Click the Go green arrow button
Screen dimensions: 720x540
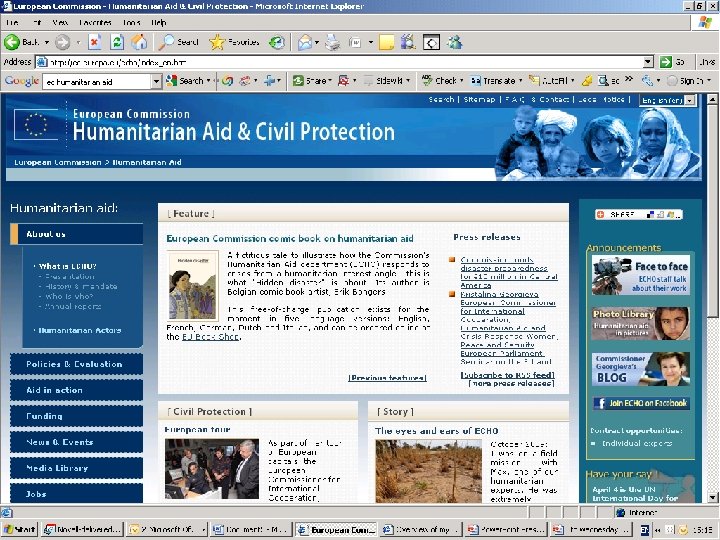tap(665, 62)
